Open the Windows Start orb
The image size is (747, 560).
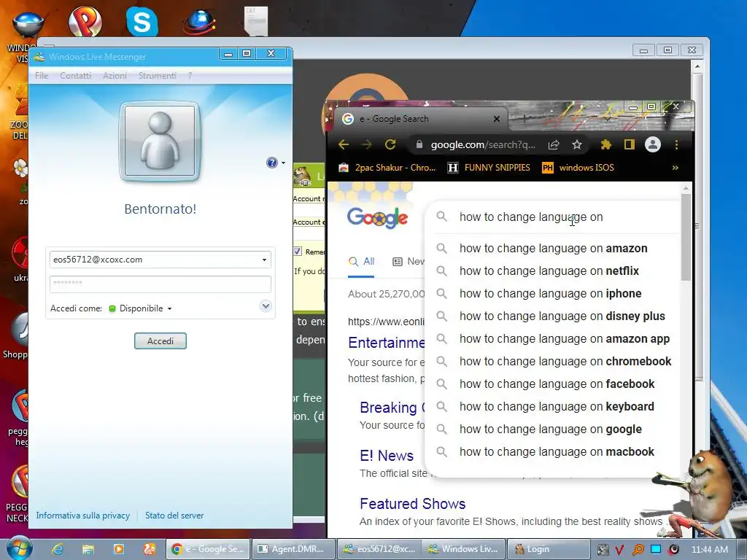(x=20, y=548)
